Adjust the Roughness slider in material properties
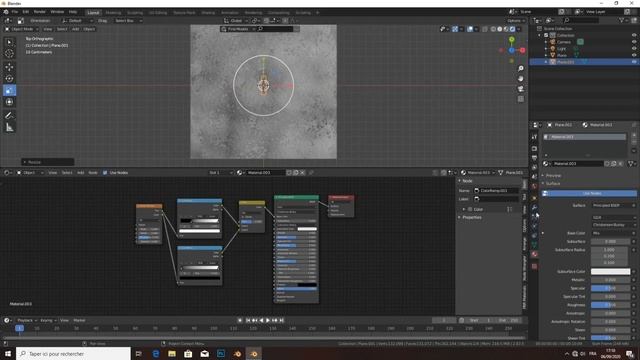The width and height of the screenshot is (640, 360). pyautogui.click(x=611, y=305)
